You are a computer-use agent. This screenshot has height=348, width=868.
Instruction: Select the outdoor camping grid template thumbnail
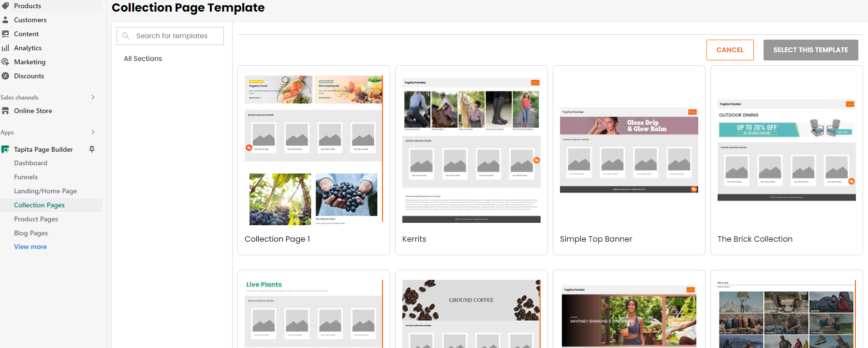point(787,314)
